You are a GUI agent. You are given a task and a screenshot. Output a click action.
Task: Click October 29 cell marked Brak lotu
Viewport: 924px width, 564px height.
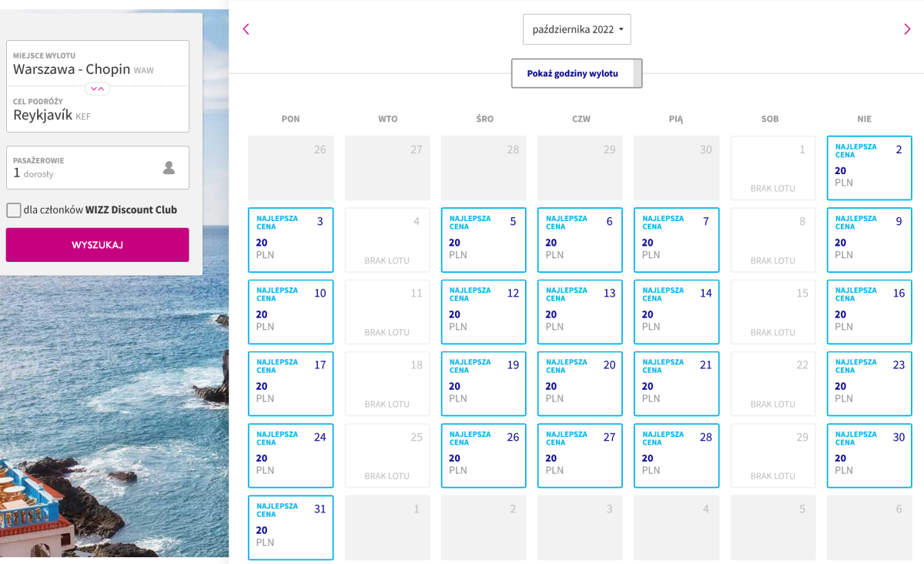[x=773, y=455]
